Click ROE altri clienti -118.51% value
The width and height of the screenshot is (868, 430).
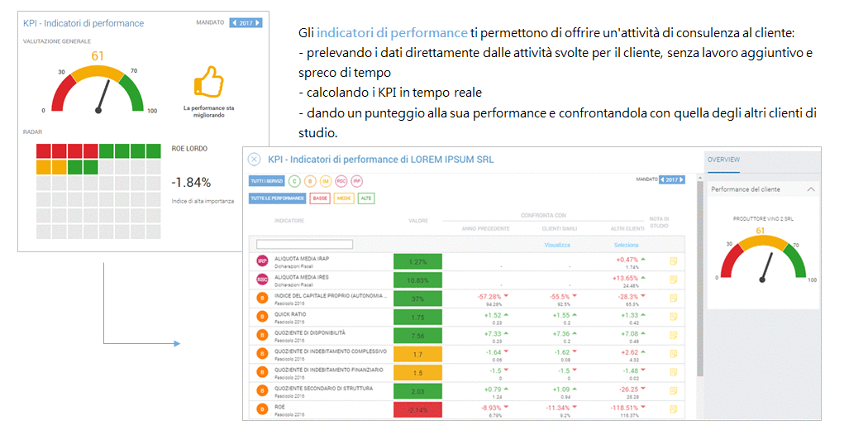pyautogui.click(x=624, y=408)
